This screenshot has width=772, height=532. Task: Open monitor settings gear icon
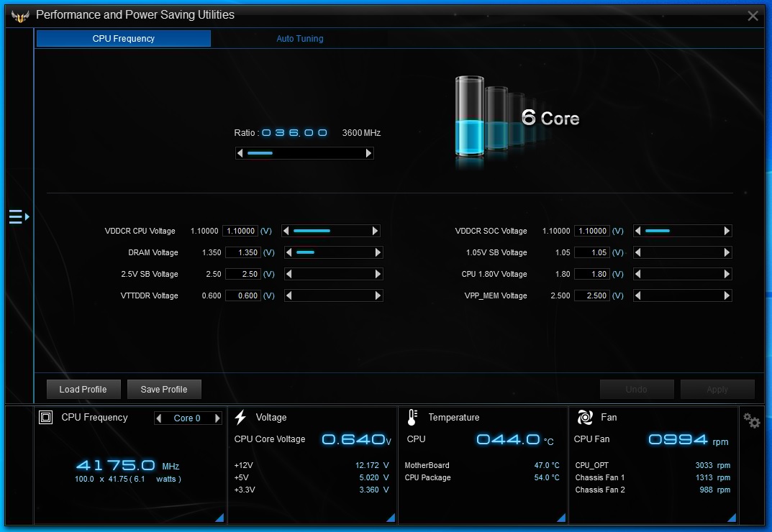coord(752,421)
